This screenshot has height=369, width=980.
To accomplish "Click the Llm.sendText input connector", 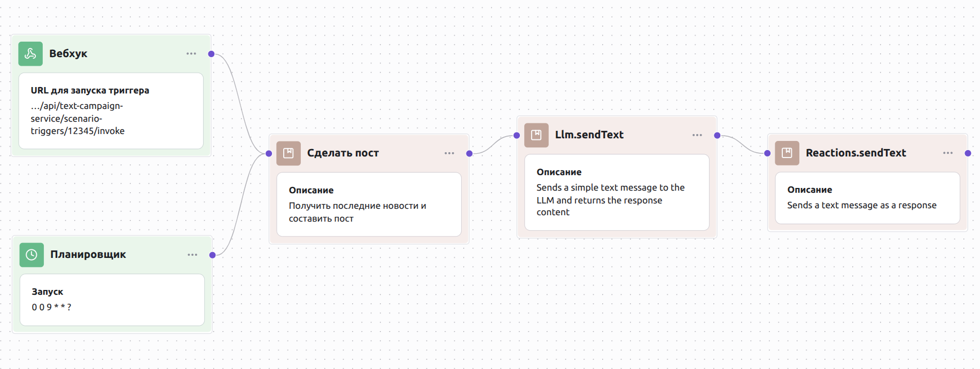I will pos(517,136).
